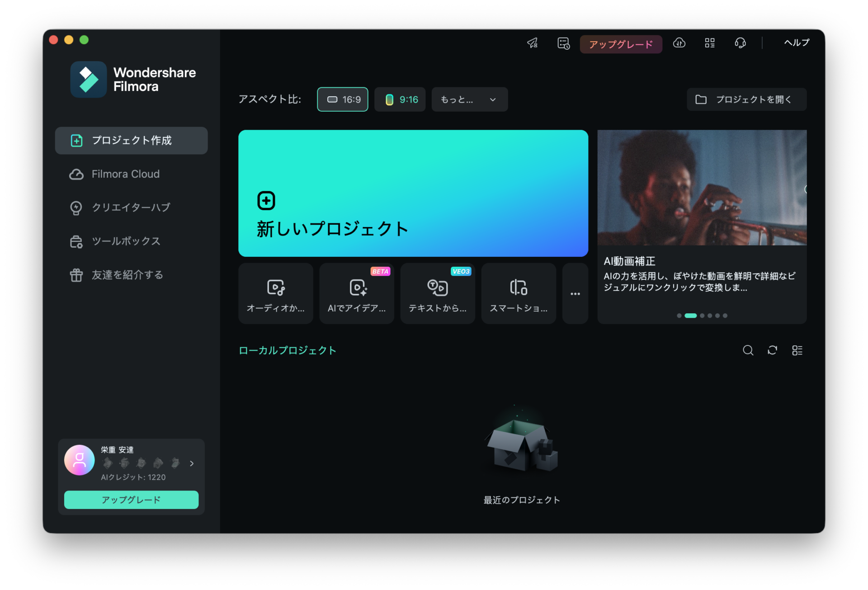
Task: Open the ヘルプ menu
Action: 796,43
